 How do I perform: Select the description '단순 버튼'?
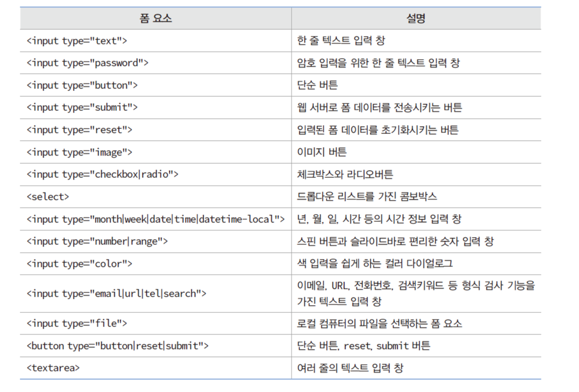[x=317, y=85]
